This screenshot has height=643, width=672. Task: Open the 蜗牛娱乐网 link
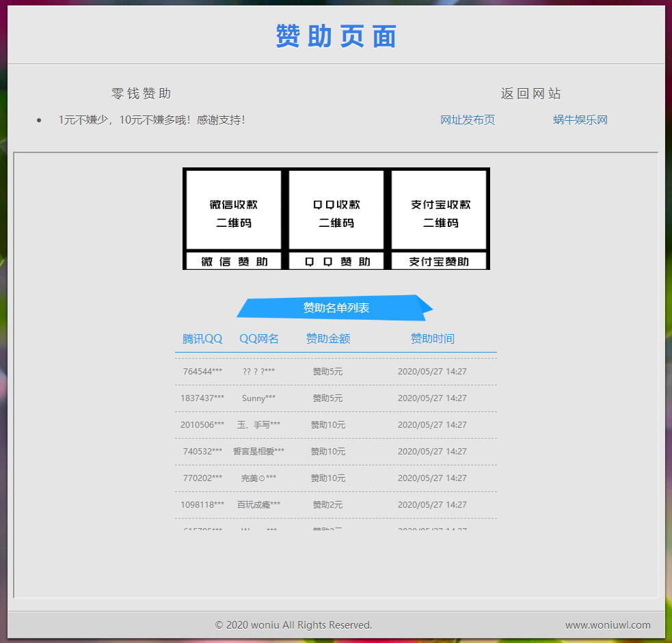pyautogui.click(x=580, y=119)
